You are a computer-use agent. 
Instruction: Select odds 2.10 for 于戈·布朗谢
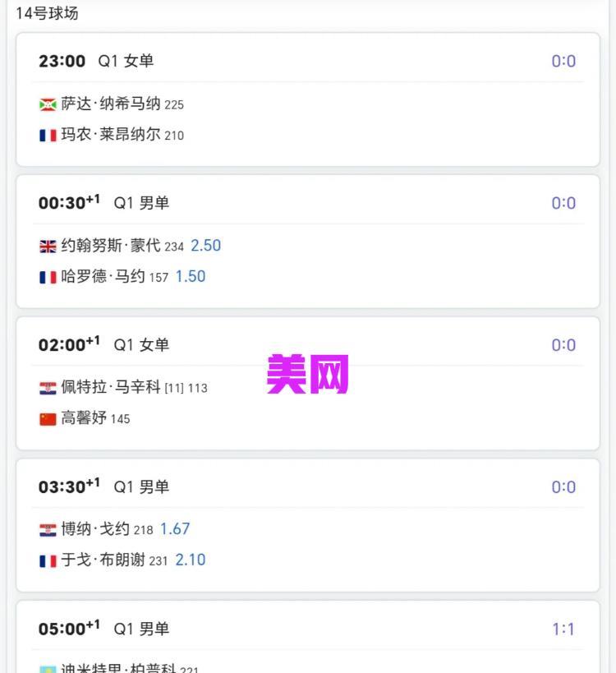point(190,560)
